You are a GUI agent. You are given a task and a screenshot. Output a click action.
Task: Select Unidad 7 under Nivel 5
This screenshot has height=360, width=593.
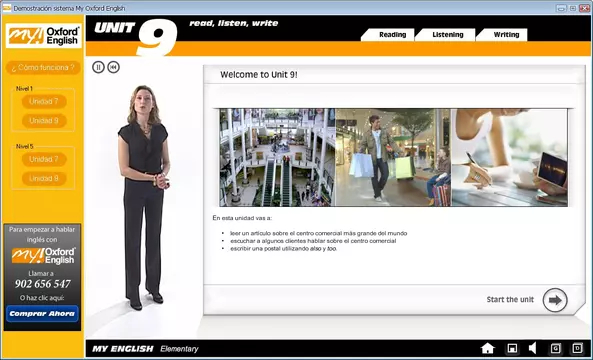pyautogui.click(x=44, y=160)
